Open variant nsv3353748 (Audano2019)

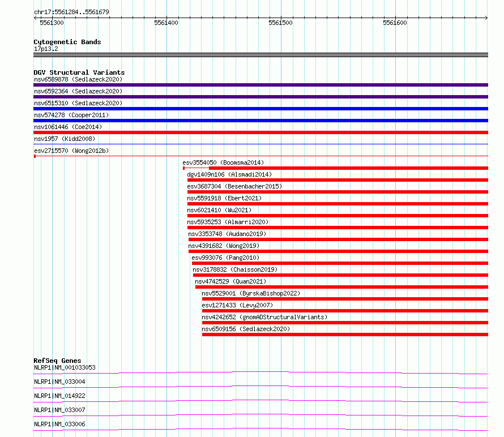(x=227, y=234)
